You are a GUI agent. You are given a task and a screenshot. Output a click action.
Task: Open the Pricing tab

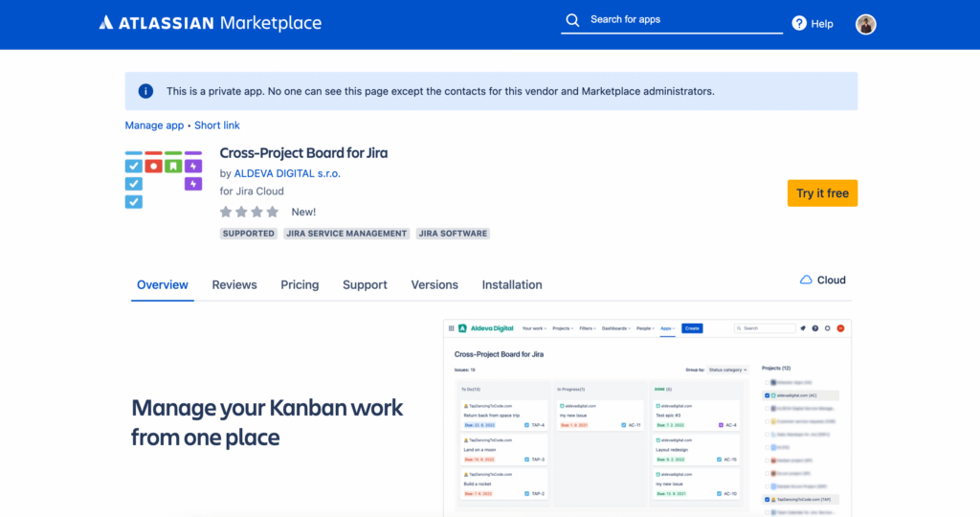pos(300,285)
